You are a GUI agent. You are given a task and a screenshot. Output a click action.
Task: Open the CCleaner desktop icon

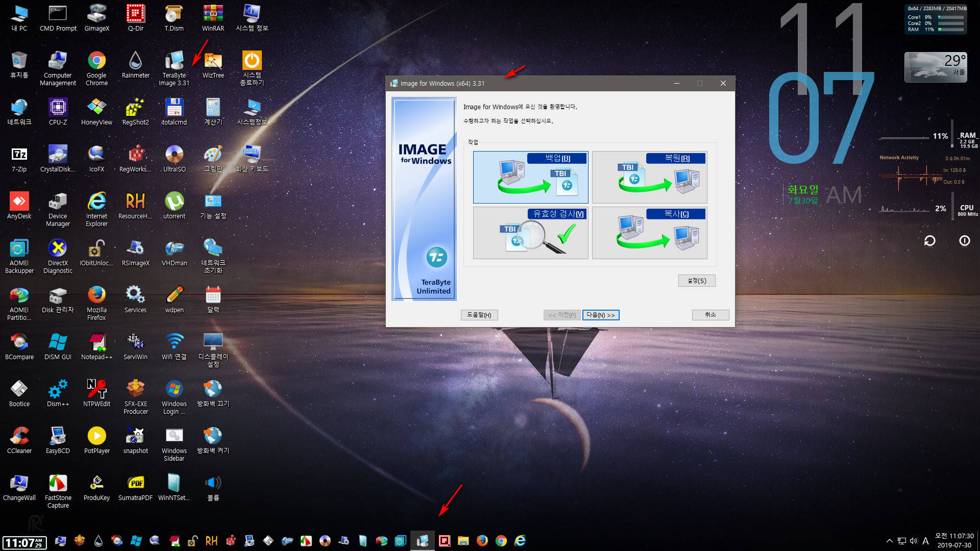tap(19, 440)
